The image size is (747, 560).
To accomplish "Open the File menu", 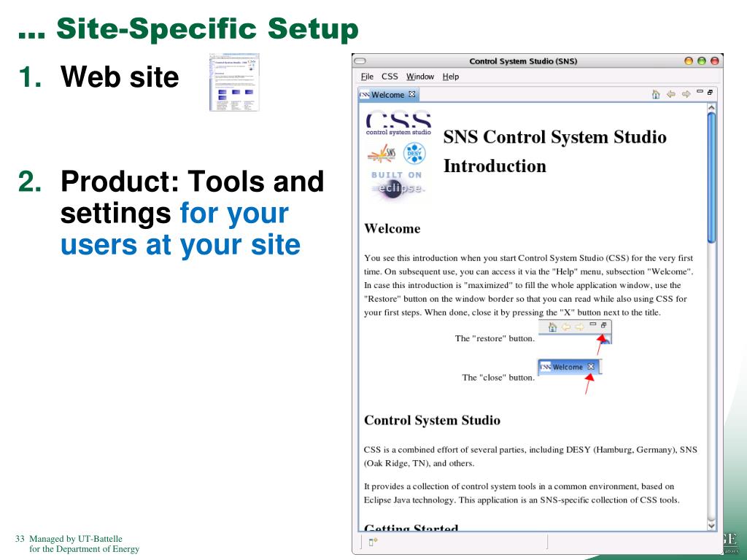I will 367,77.
